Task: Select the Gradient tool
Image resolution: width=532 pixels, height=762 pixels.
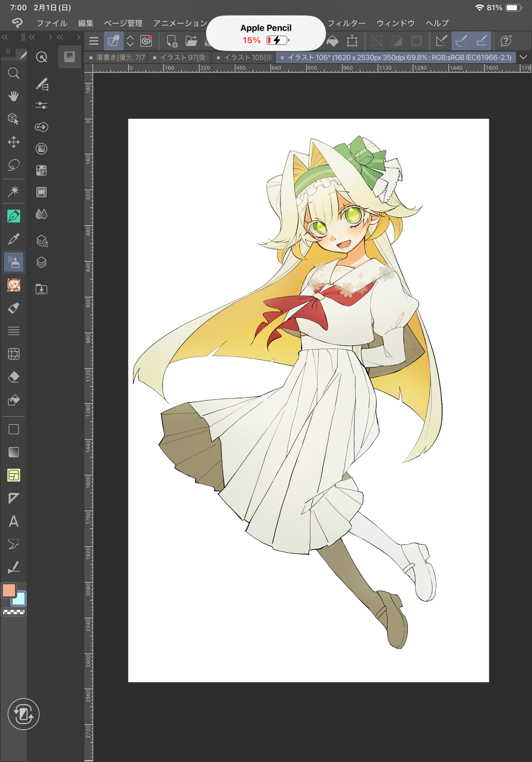Action: pyautogui.click(x=14, y=452)
